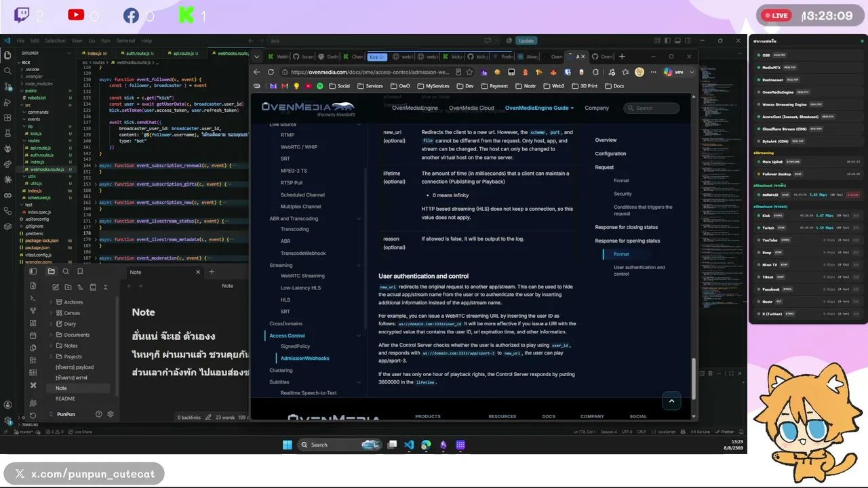This screenshot has height=488, width=868.
Task: Reload the OvenMedia docs page
Action: 271,72
